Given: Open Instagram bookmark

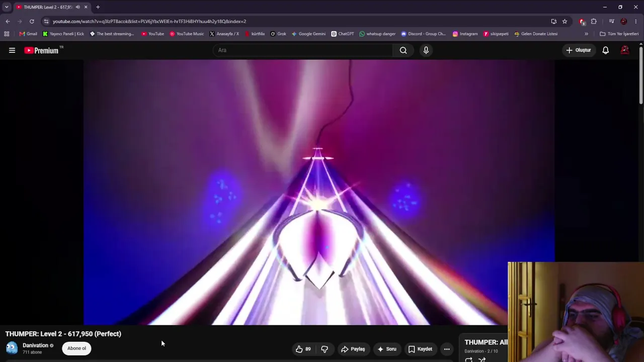Looking at the screenshot, I should pyautogui.click(x=465, y=34).
